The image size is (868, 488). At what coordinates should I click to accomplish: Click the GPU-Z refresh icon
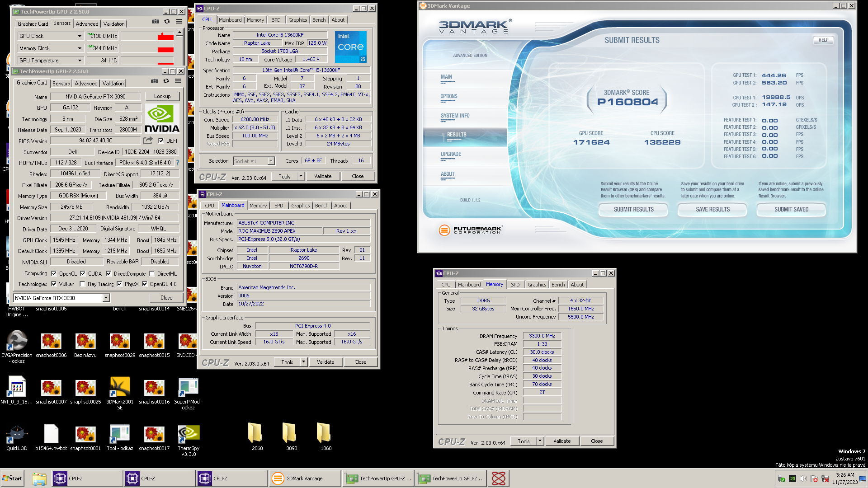coord(166,81)
